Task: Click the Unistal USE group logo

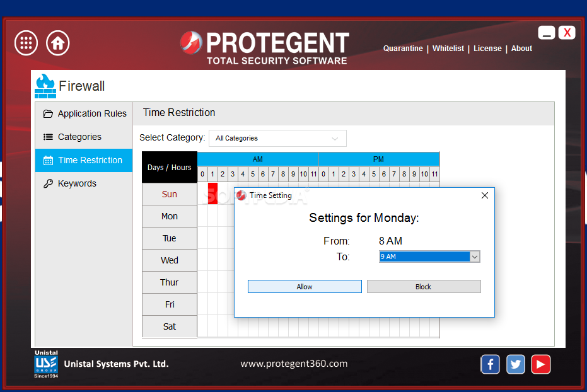Action: tap(46, 364)
